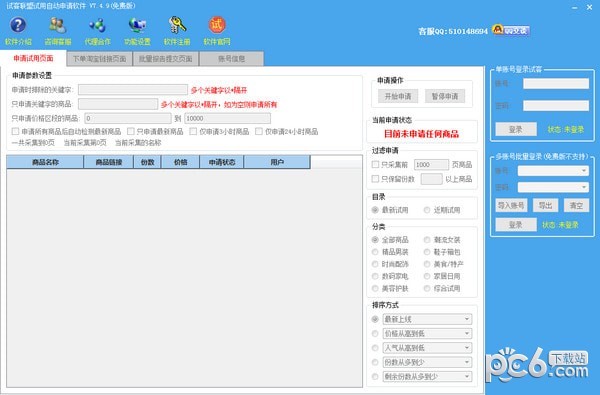Click 登录 in the single-account panel
The image size is (600, 395).
coord(516,129)
